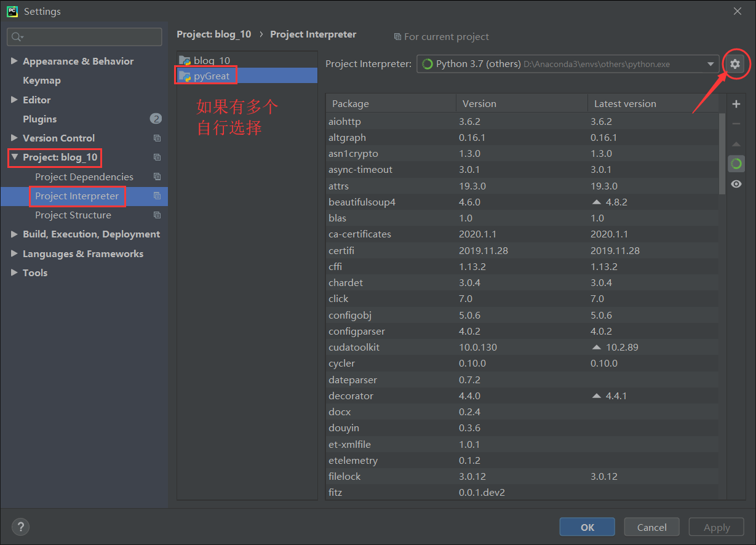756x545 pixels.
Task: Click the help question mark button
Action: [x=20, y=527]
